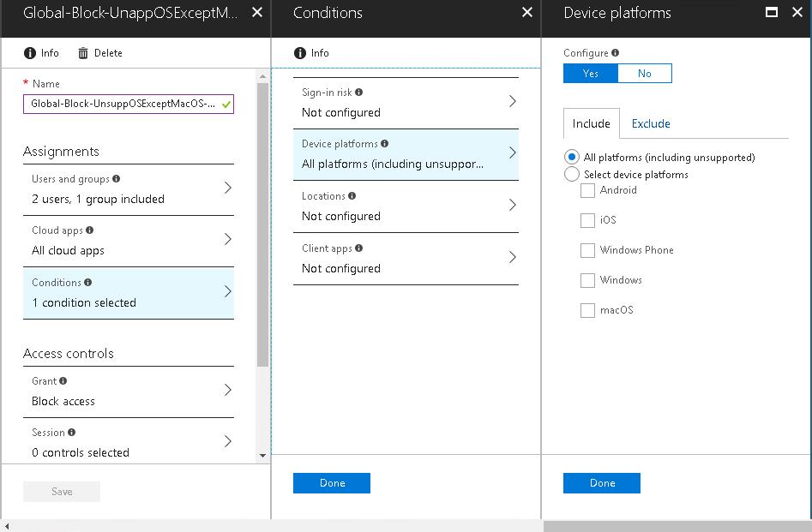Click the info tooltip icon next to Grant
Screen dimensions: 812x532
(x=63, y=381)
